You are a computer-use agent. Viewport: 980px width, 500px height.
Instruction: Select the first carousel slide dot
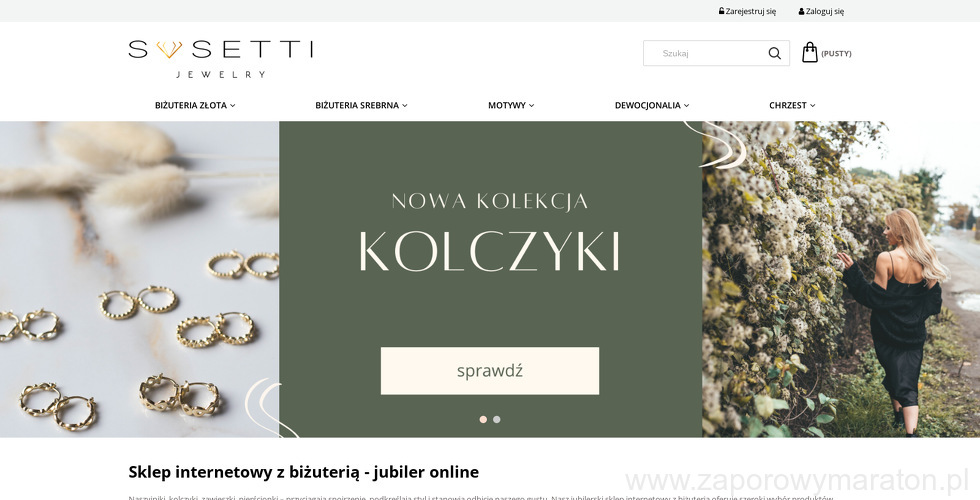(x=483, y=419)
